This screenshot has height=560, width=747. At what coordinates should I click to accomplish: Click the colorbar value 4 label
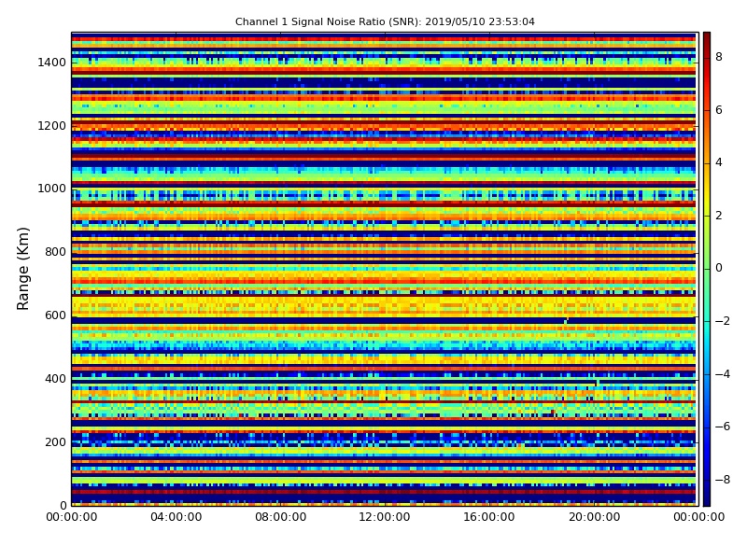[719, 162]
